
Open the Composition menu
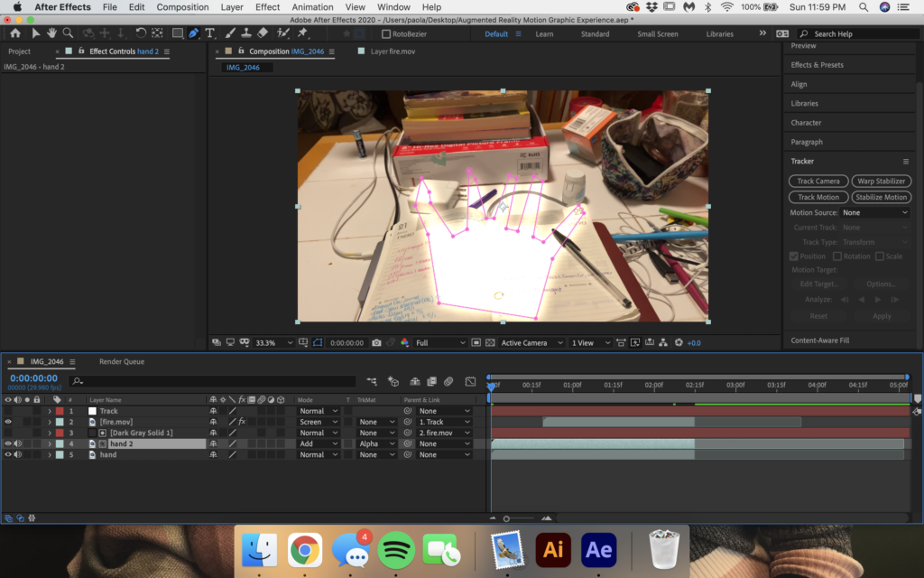click(x=182, y=7)
